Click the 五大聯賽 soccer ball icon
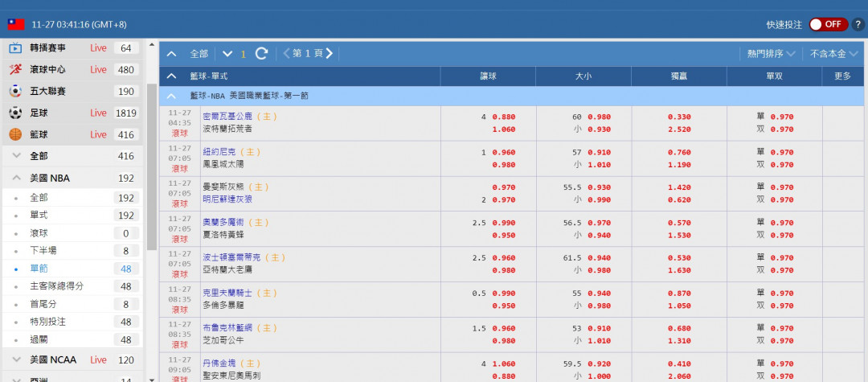Screen dimensions: 868x382 [x=15, y=92]
